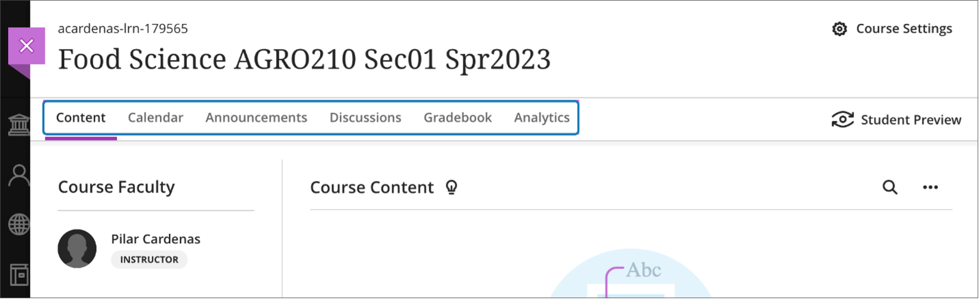
Task: Click the Course Settings text link
Action: [x=904, y=29]
